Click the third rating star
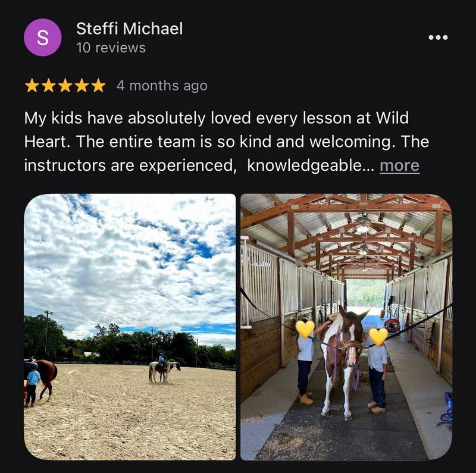Screen dimensions: 476x473 tap(65, 85)
